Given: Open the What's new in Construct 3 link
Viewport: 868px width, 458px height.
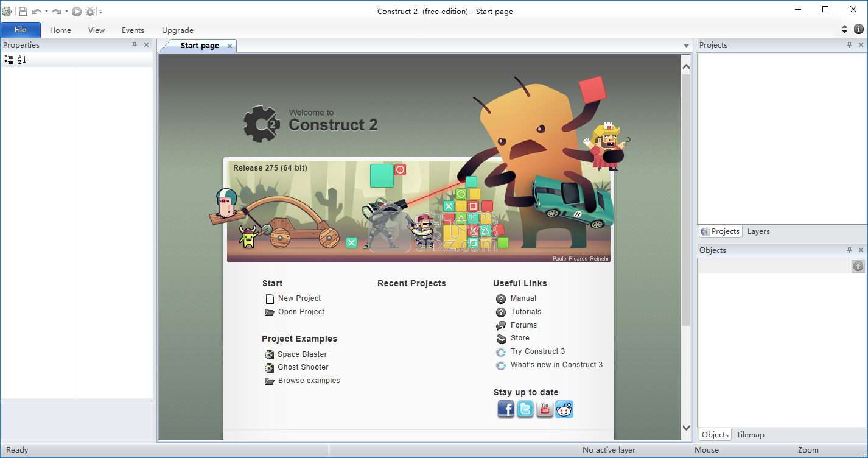Looking at the screenshot, I should [557, 365].
